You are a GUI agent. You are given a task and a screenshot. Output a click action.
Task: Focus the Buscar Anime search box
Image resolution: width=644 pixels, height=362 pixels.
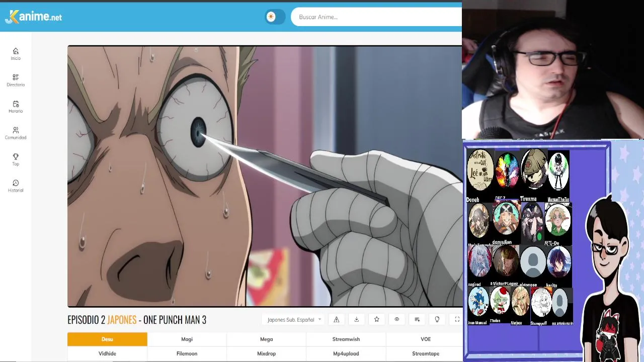376,17
